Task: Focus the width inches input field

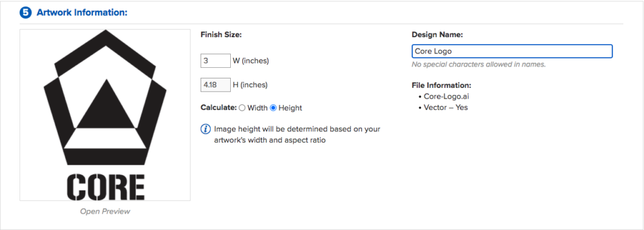Action: click(216, 61)
